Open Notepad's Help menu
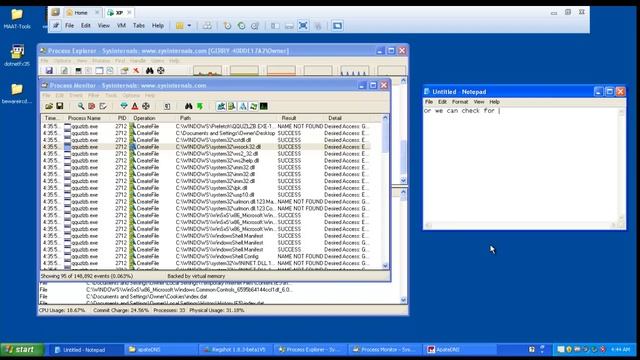640x360 pixels. point(494,102)
